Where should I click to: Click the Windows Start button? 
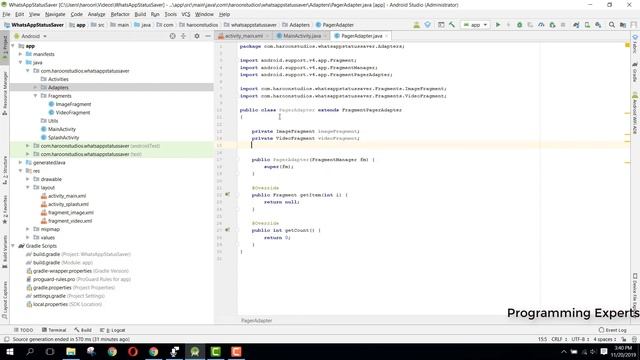click(x=9, y=351)
